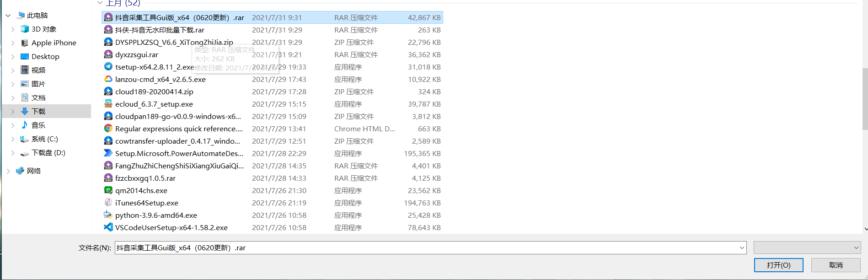
Task: Click the lanzou-cmd_x64_v2.6.5.exe cloud icon
Action: tap(108, 79)
